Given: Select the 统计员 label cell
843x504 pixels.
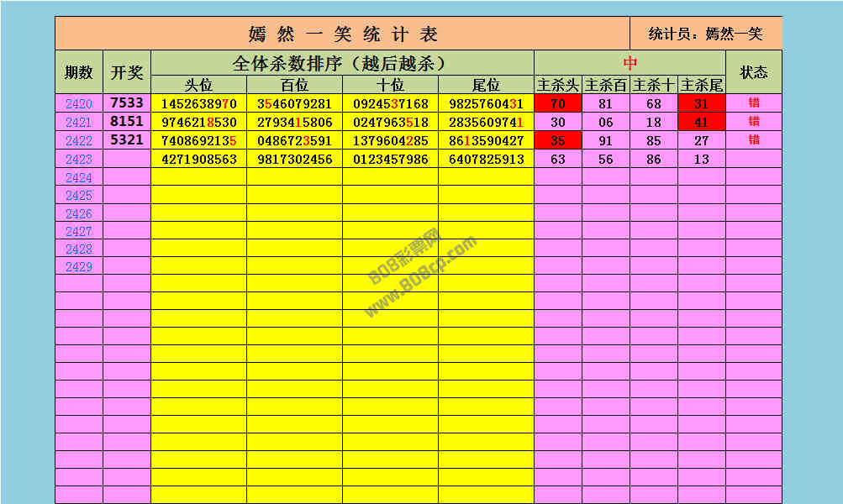Looking at the screenshot, I should [x=706, y=34].
